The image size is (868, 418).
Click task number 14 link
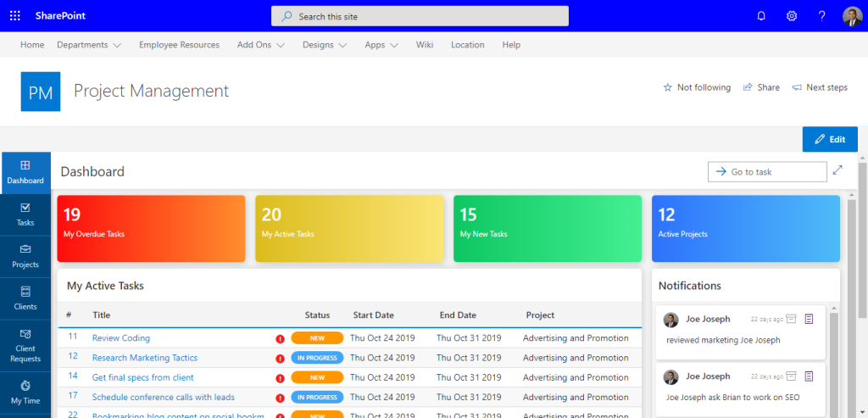click(73, 376)
